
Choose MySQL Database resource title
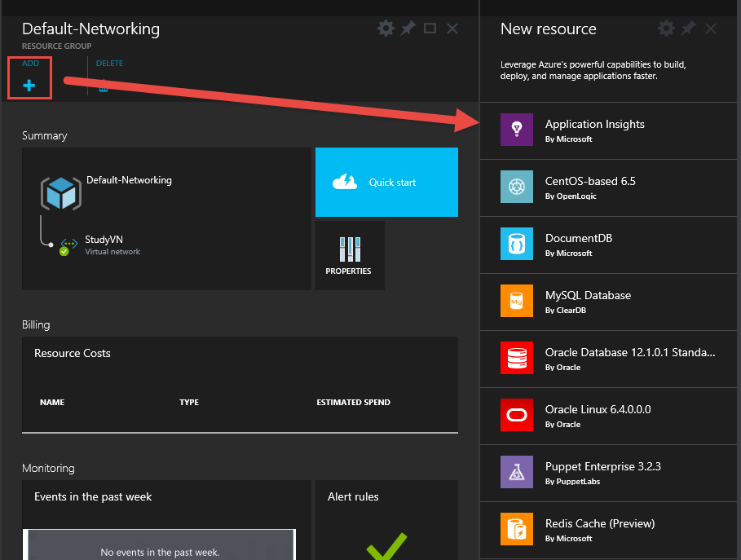[x=588, y=295]
